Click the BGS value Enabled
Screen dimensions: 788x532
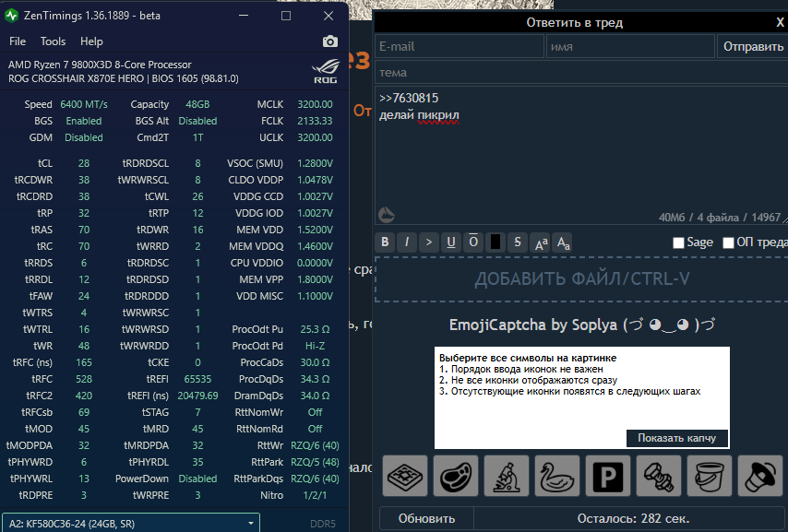click(x=84, y=121)
